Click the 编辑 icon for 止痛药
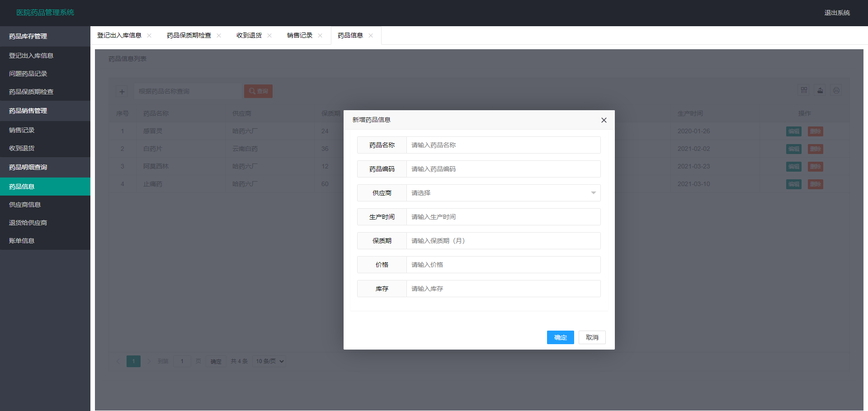The height and width of the screenshot is (411, 868). pyautogui.click(x=793, y=184)
